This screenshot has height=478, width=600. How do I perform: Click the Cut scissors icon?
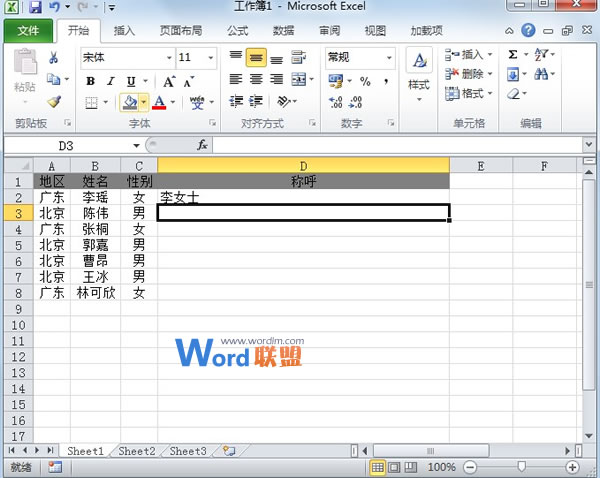pos(54,58)
